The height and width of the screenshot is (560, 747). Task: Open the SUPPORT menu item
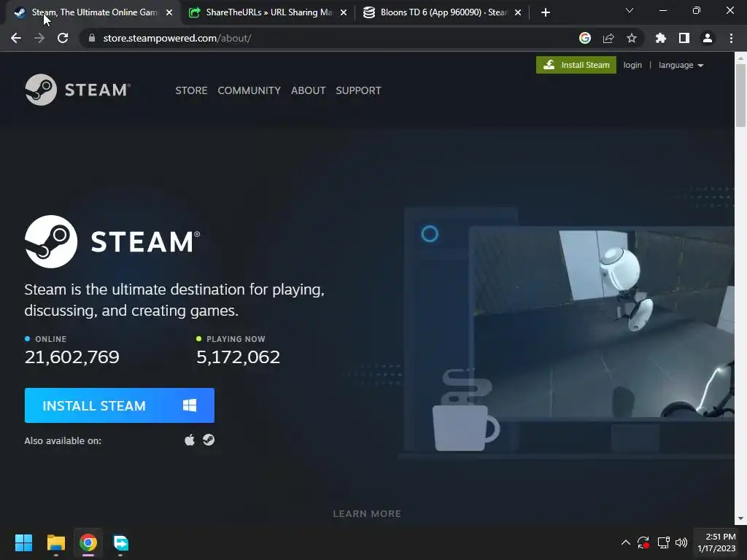(x=358, y=90)
